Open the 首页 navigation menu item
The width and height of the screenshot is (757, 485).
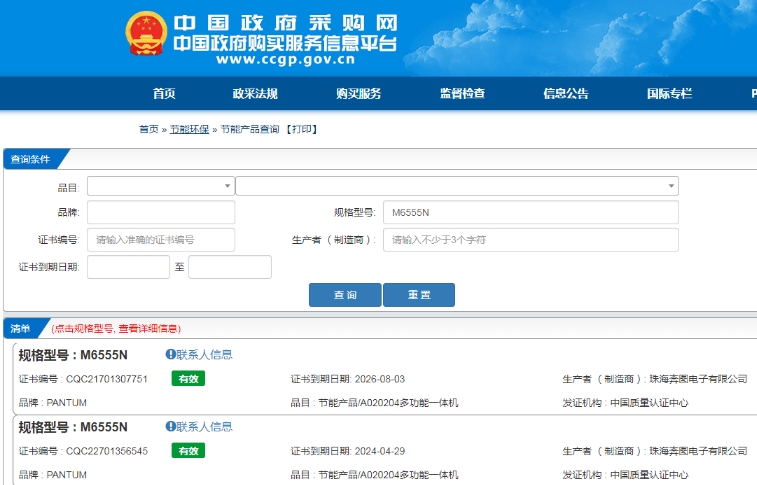pyautogui.click(x=164, y=93)
